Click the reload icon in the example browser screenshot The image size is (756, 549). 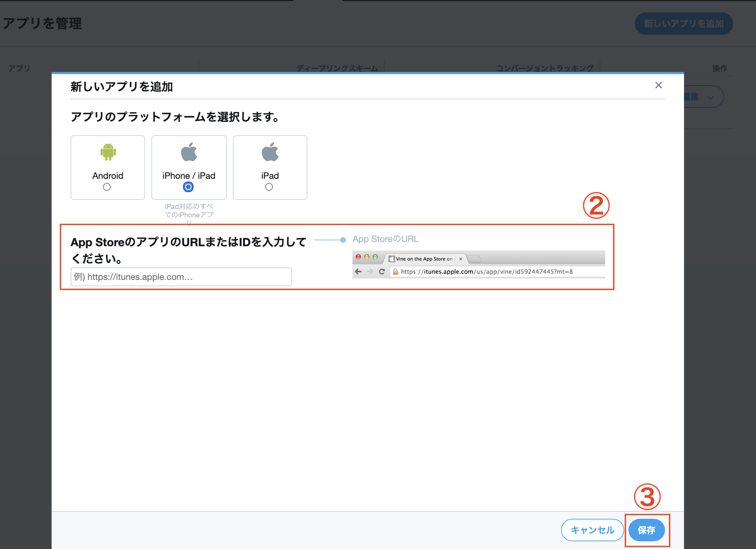[382, 272]
